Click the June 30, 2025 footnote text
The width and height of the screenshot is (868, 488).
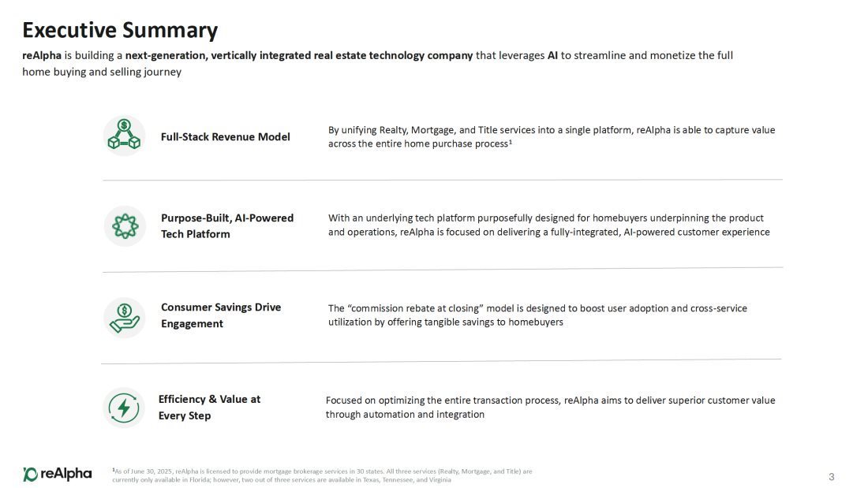point(322,475)
